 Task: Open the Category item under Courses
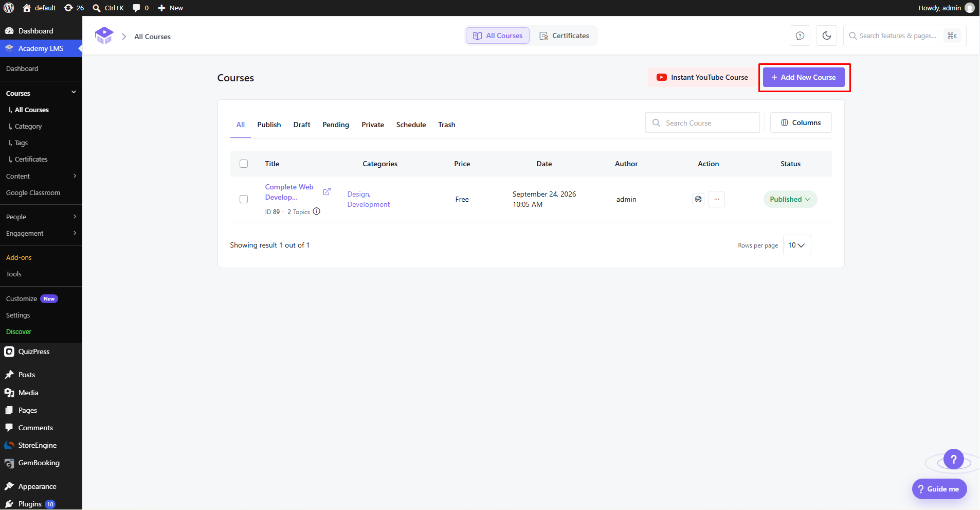click(x=28, y=126)
